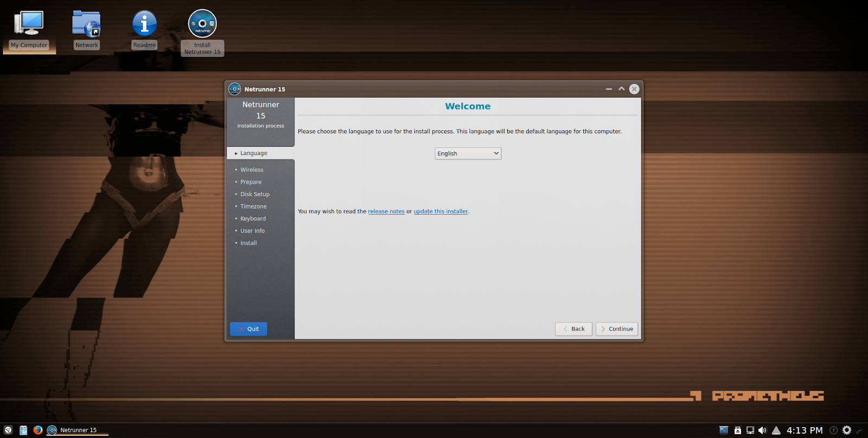Screen dimensions: 868x438
Task: Quit the Netrunner installer
Action: 248,329
